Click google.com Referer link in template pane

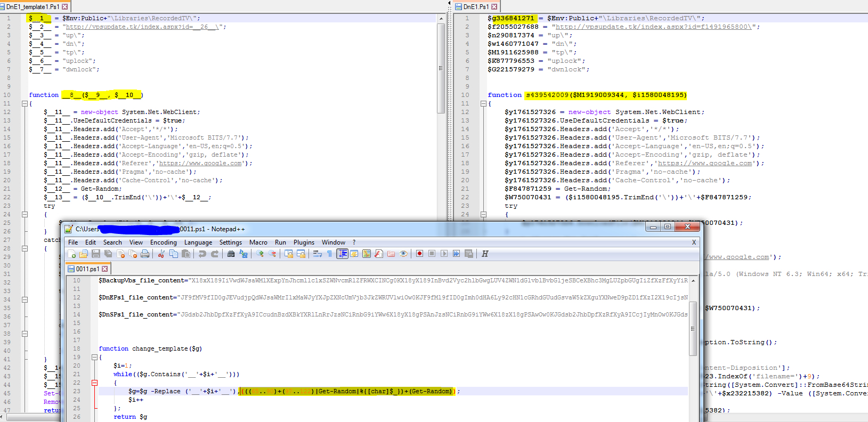[200, 163]
